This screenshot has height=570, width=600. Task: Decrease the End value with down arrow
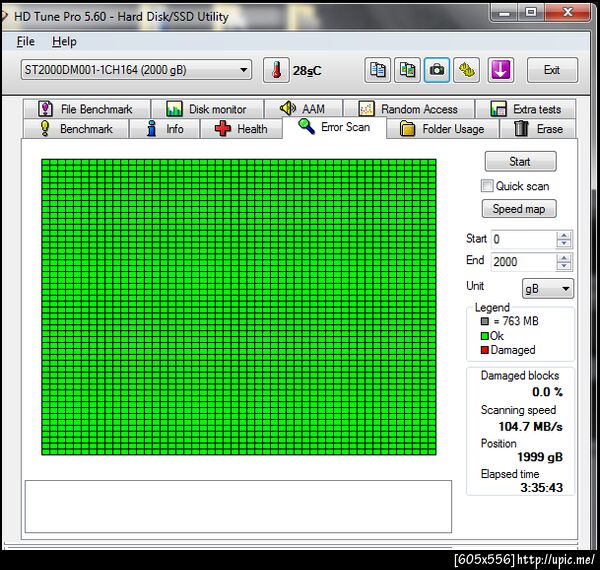(x=563, y=266)
